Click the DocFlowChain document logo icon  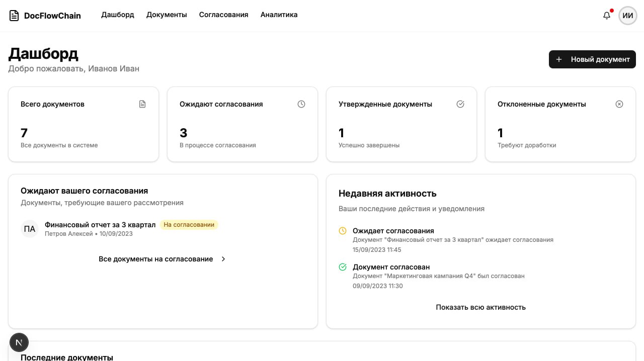(x=14, y=16)
